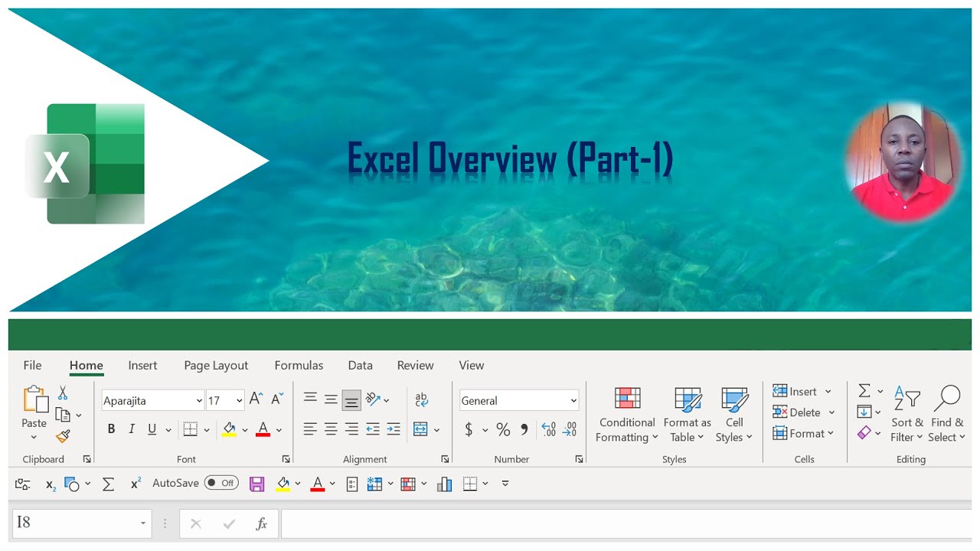Open Name Box dropdown arrow
Viewport: 980px width, 551px height.
(x=142, y=523)
